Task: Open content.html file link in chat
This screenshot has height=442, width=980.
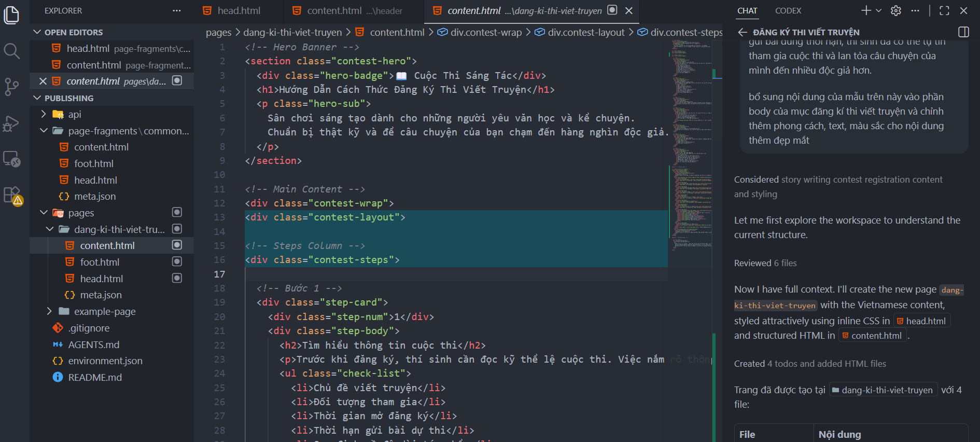Action: [872, 336]
